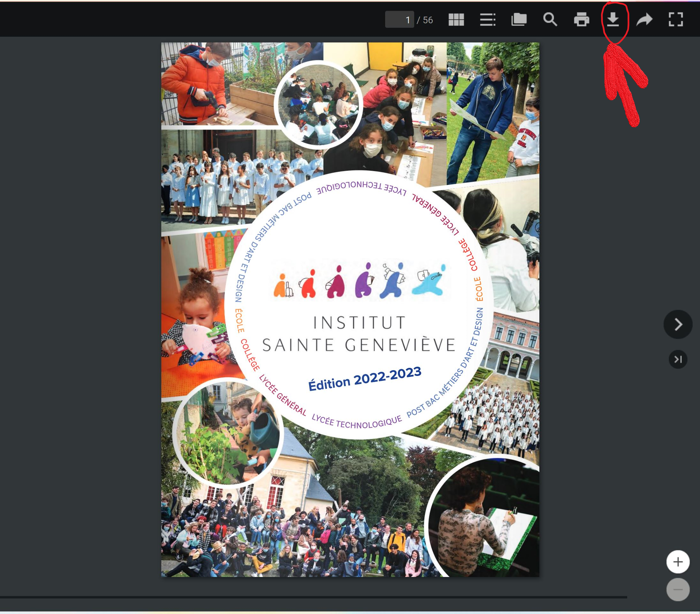Click the current page number field
The image size is (700, 614).
399,20
